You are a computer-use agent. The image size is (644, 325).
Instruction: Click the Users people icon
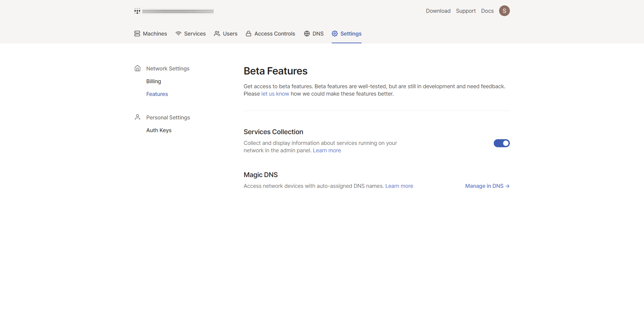[217, 34]
